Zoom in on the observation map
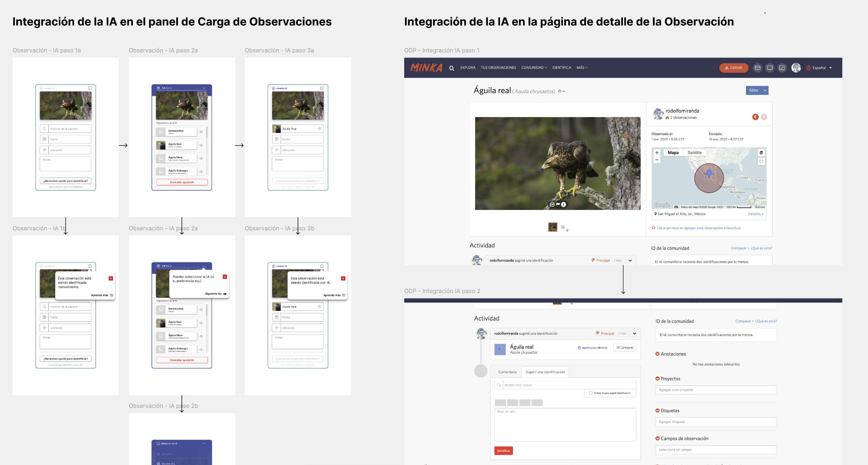 click(x=657, y=153)
